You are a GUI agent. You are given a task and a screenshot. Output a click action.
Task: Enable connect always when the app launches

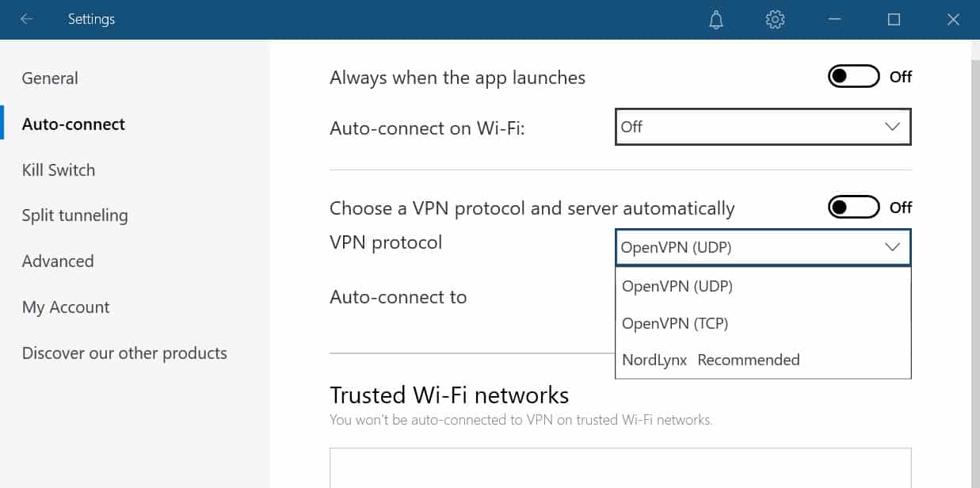click(x=853, y=76)
